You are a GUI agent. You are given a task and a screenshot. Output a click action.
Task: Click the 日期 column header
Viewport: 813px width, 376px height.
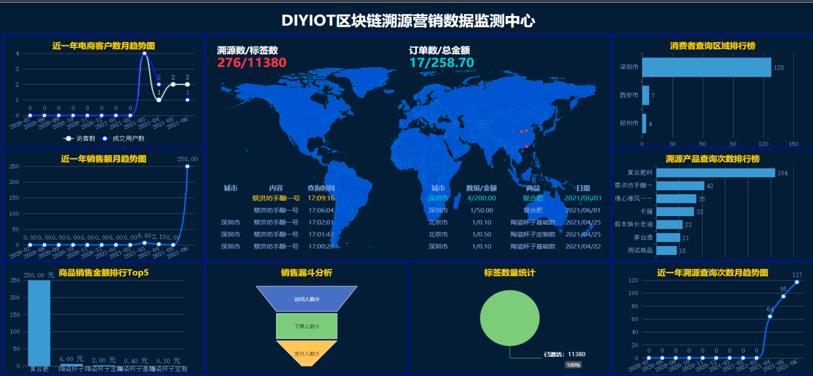pyautogui.click(x=583, y=188)
